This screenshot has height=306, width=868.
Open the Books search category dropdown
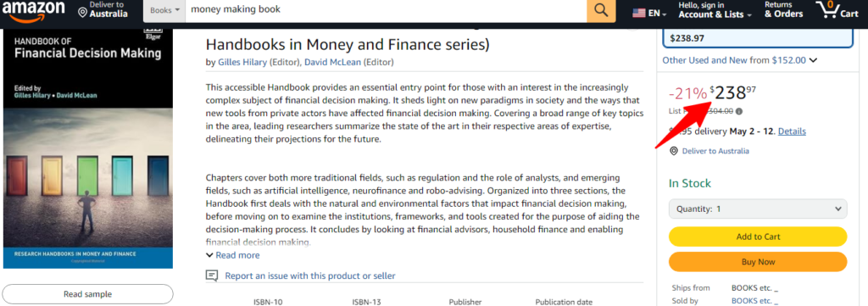(165, 10)
